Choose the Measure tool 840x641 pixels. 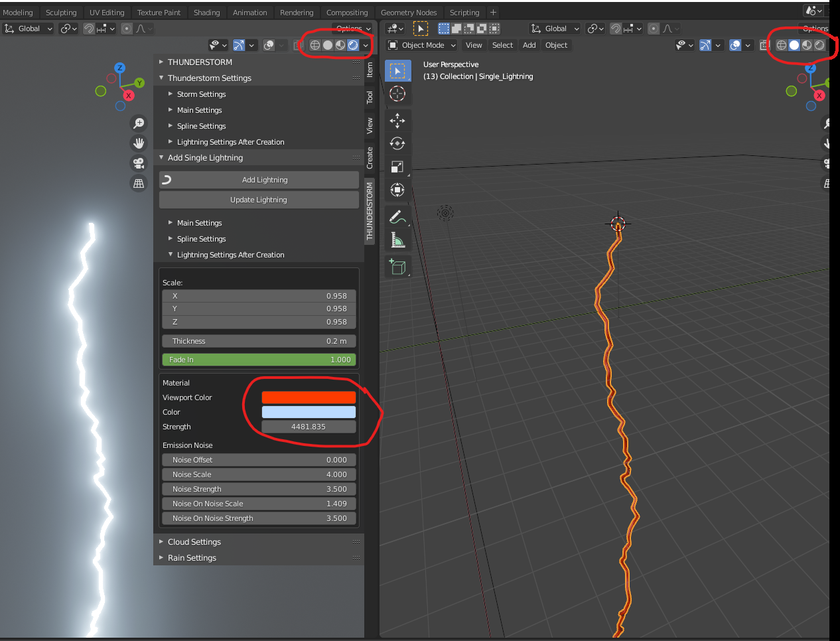pyautogui.click(x=397, y=240)
